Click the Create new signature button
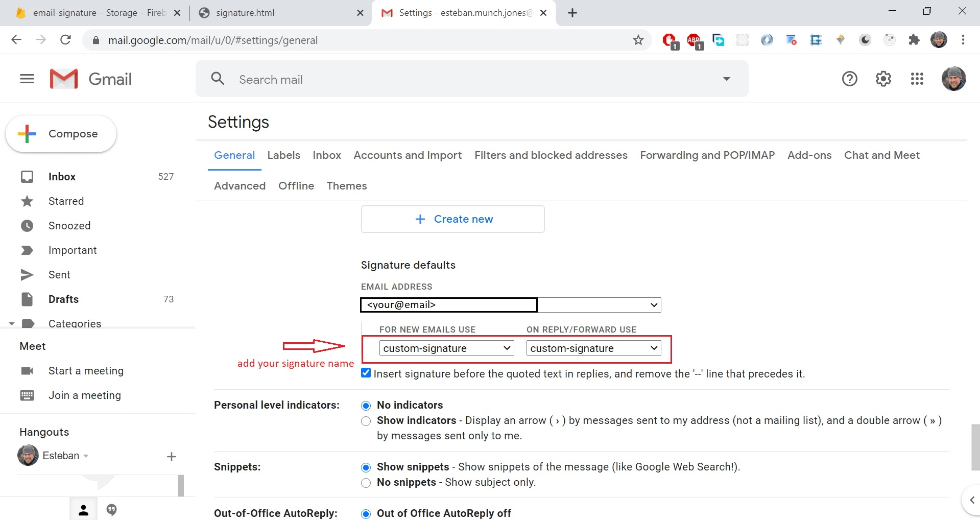980x520 pixels. [x=452, y=219]
